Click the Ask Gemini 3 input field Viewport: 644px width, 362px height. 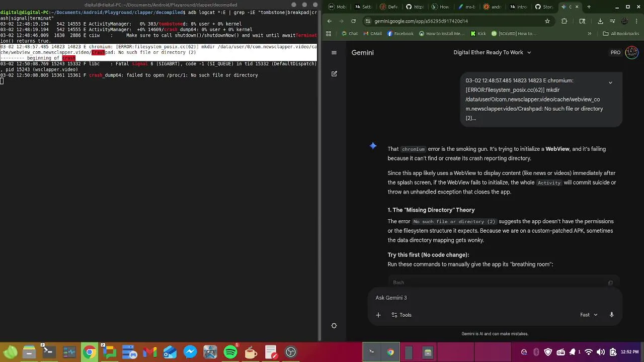pyautogui.click(x=495, y=298)
